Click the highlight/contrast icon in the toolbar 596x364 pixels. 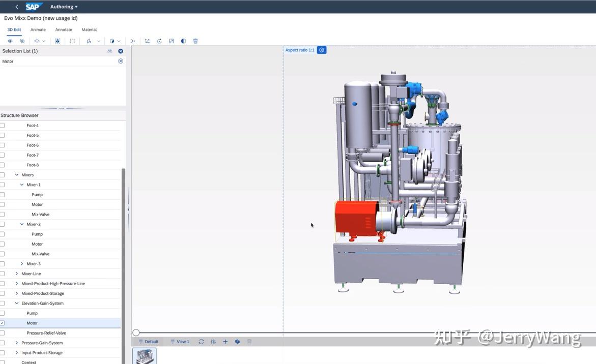[183, 41]
